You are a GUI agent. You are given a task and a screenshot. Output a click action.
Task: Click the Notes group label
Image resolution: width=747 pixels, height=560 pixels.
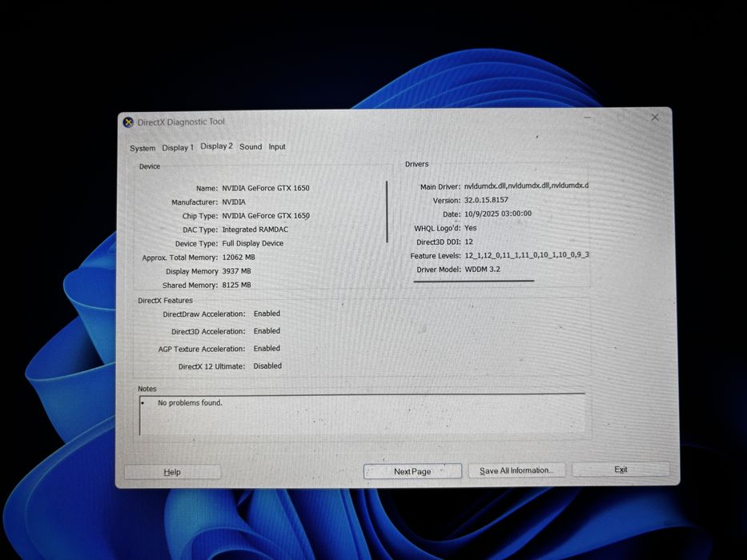point(147,389)
